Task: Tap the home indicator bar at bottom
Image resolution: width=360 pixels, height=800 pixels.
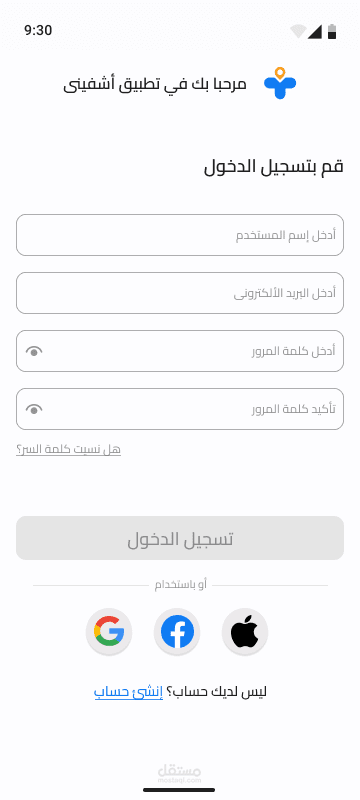Action: (179, 790)
